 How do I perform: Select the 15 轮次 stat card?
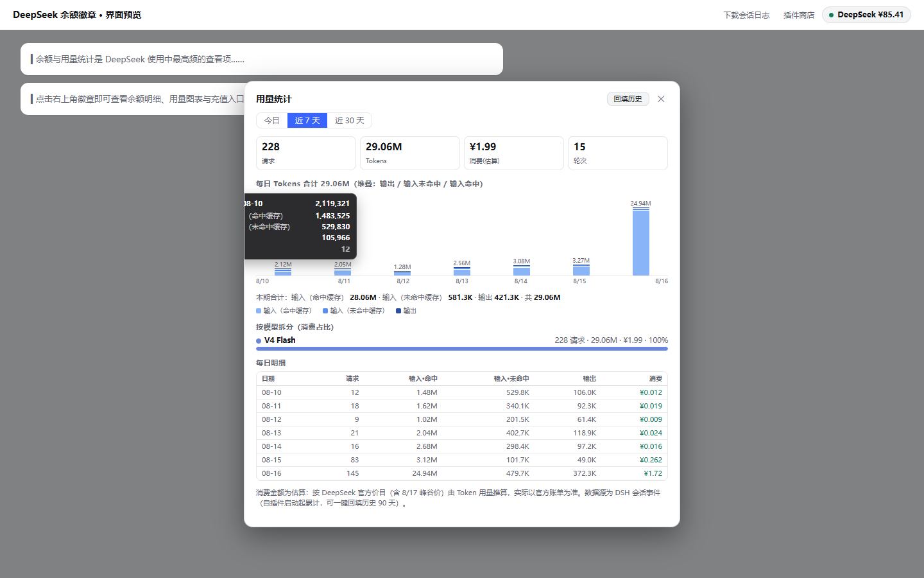point(618,153)
